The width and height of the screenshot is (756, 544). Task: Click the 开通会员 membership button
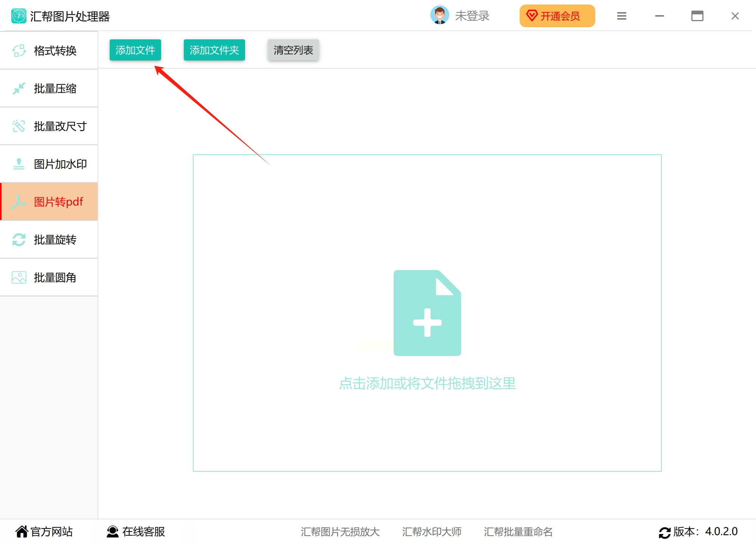click(x=557, y=16)
